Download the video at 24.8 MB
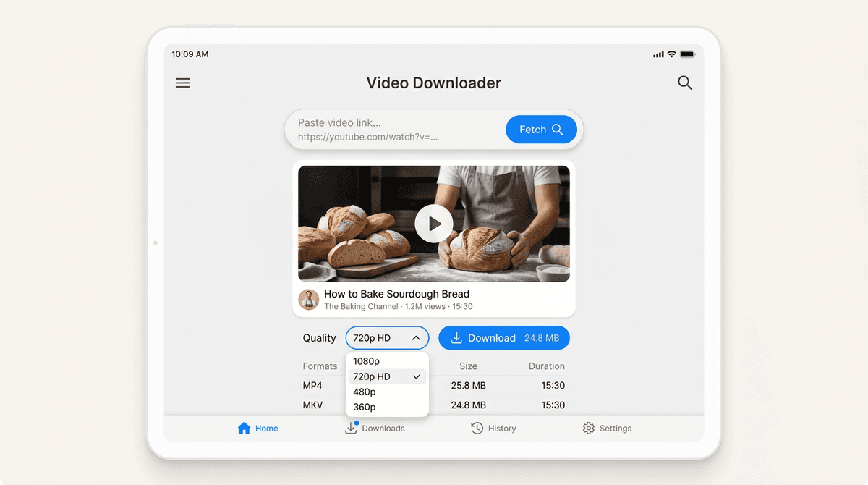Image resolution: width=868 pixels, height=485 pixels. (x=504, y=337)
